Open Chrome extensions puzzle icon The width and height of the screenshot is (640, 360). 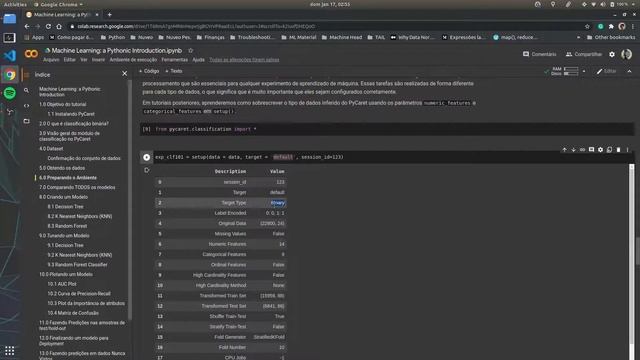[611, 27]
